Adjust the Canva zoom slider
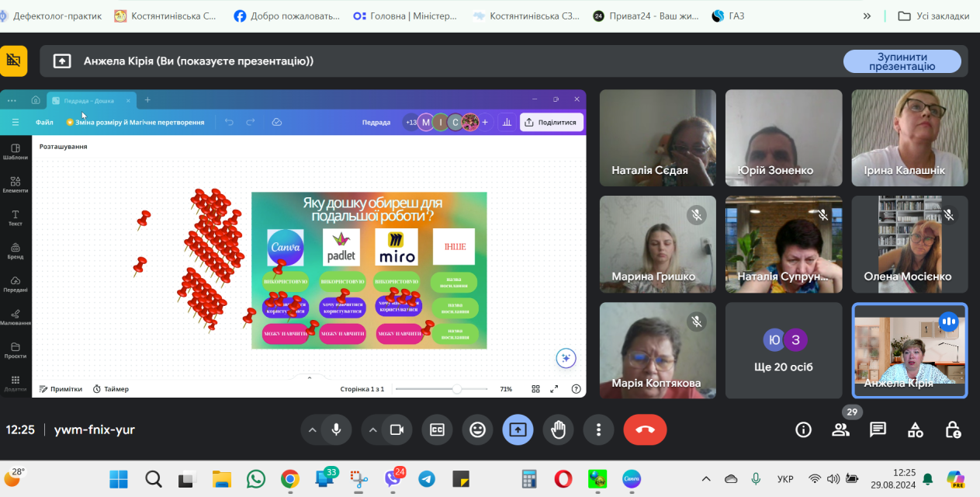980x497 pixels. [x=457, y=389]
